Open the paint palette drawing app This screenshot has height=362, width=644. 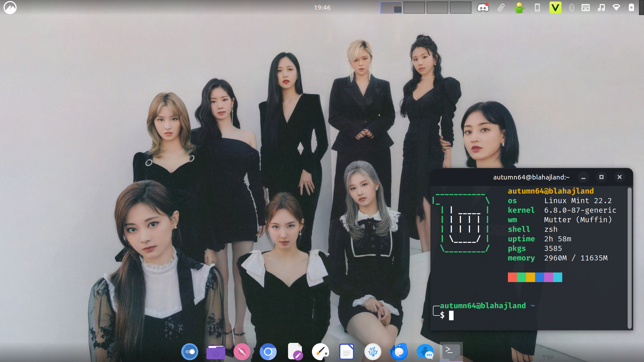[x=320, y=352]
